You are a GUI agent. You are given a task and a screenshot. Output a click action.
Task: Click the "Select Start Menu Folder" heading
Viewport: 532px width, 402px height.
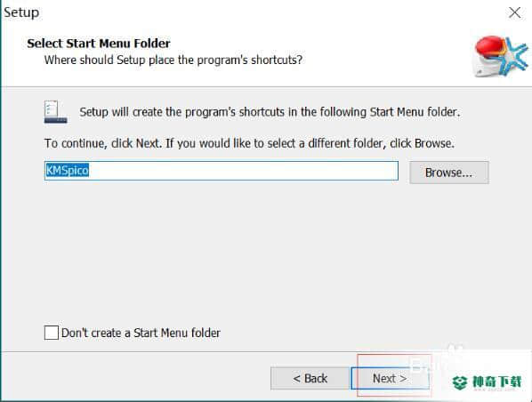tap(99, 44)
